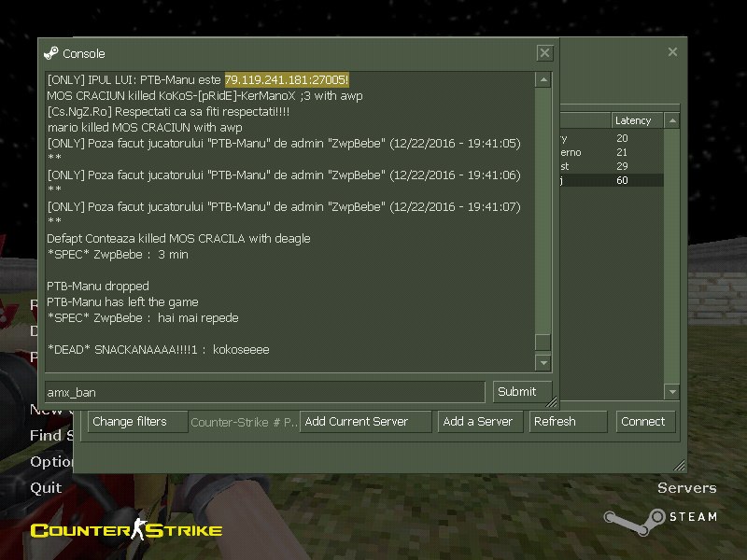Connect to the selected server
747x560 pixels.
643,422
